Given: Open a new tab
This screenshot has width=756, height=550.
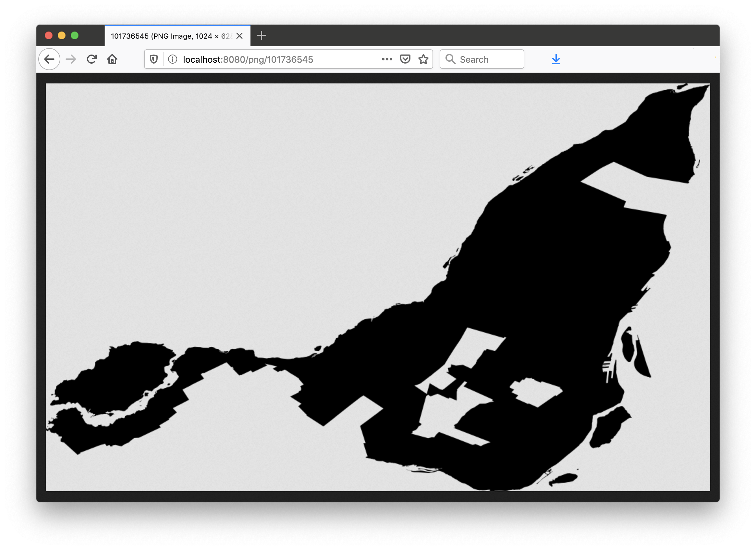Looking at the screenshot, I should 262,36.
